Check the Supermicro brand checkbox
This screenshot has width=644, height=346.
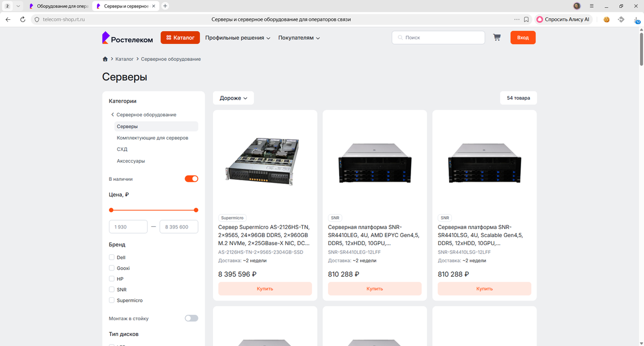(112, 300)
